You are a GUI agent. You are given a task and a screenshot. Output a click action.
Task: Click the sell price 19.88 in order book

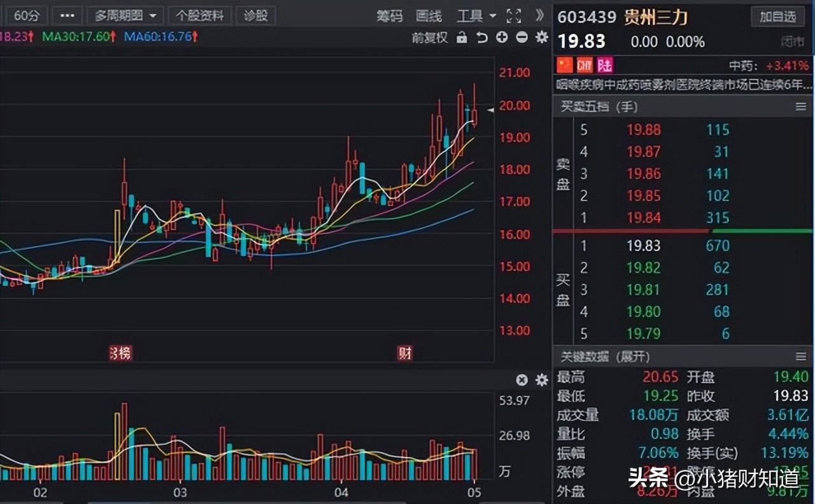click(645, 129)
